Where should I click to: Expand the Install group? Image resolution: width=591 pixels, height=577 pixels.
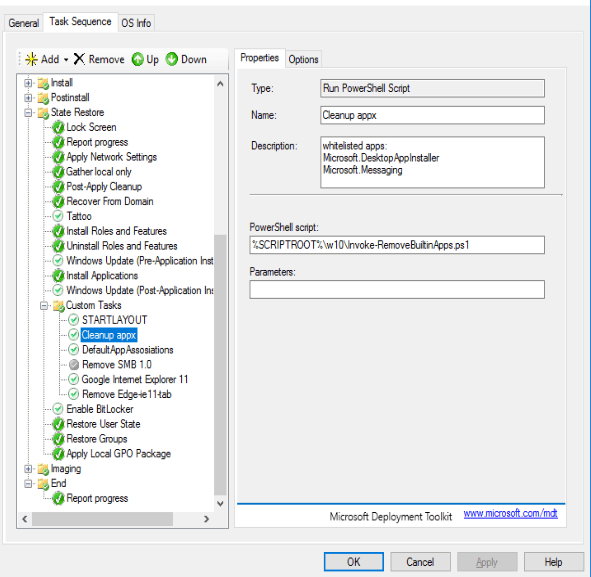point(28,83)
